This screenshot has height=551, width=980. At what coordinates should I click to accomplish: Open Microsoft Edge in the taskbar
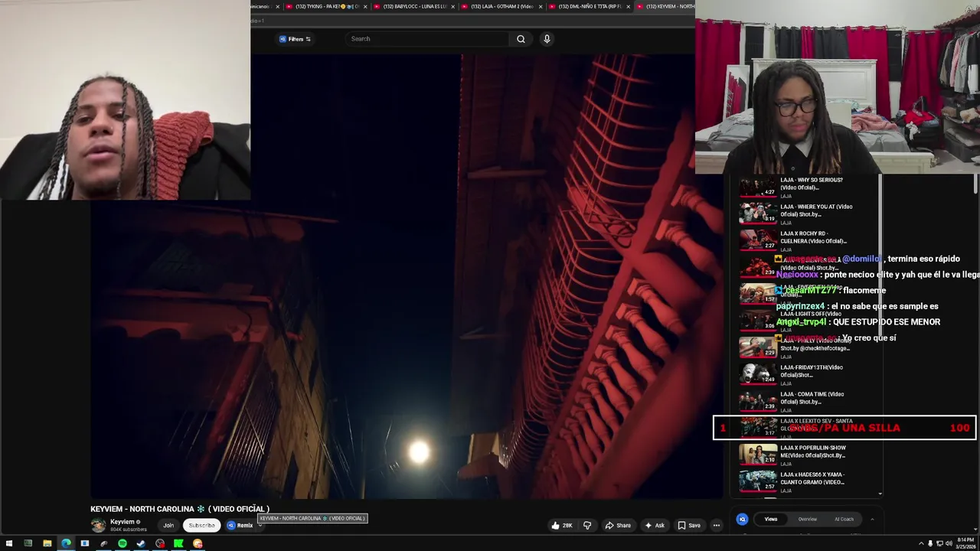click(66, 543)
